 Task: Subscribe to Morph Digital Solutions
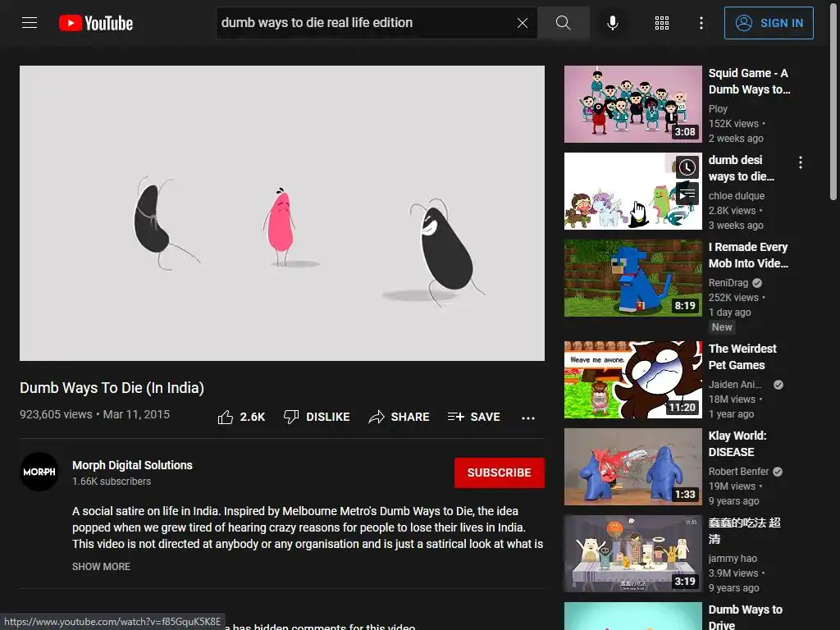500,472
